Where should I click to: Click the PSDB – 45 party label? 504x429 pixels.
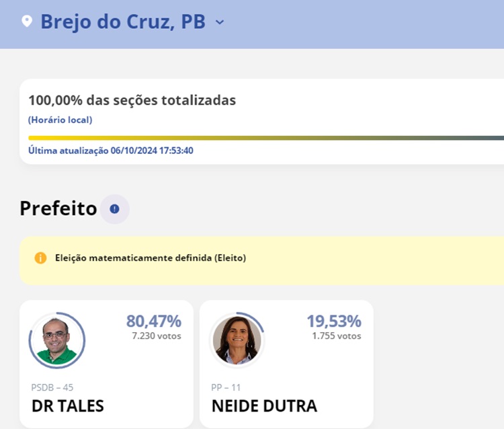coord(52,387)
